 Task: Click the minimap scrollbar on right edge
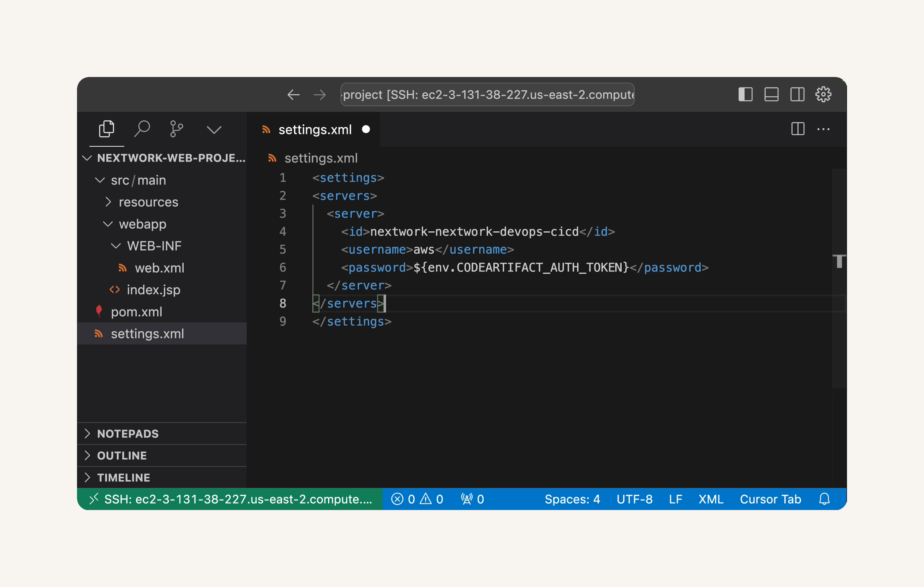coord(839,278)
